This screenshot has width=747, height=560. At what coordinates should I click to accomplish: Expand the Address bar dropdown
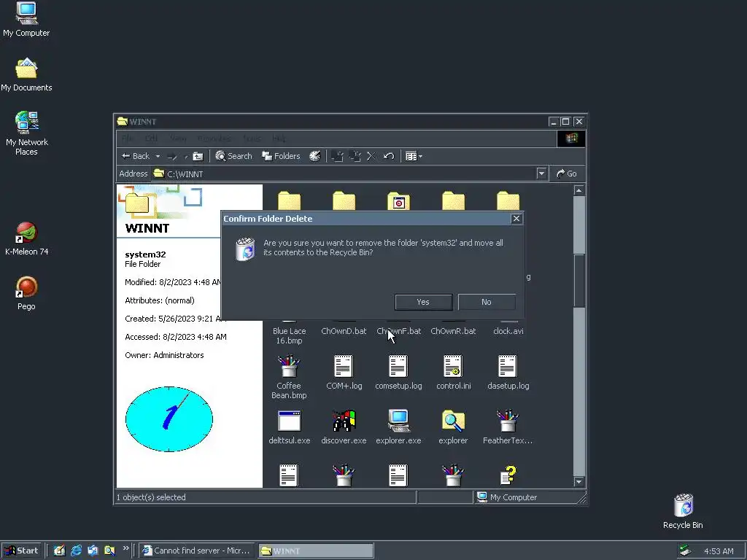pos(541,174)
